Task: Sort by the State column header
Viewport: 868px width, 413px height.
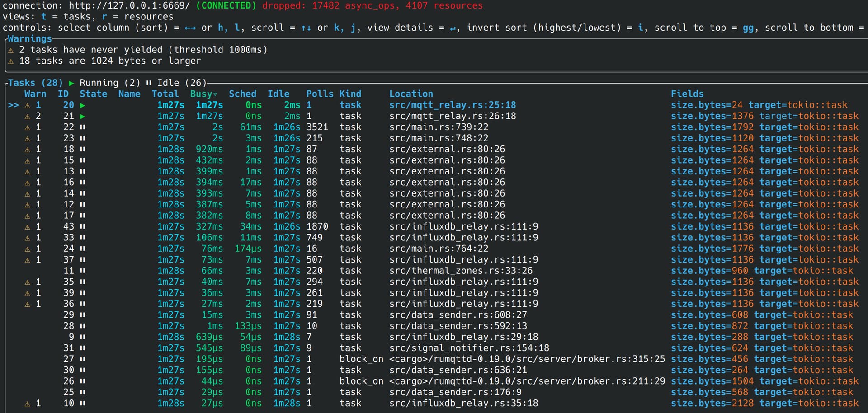Action: tap(94, 94)
